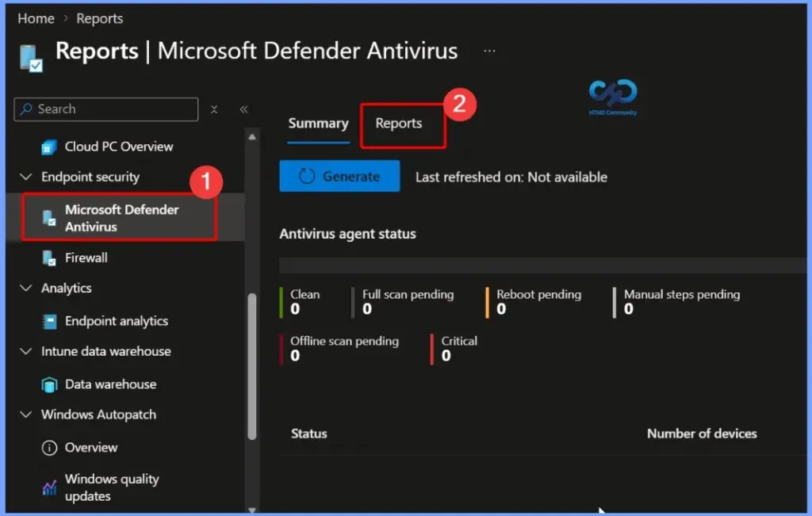Collapse the Intune data warehouse section
Screen dimensions: 812x516
(x=25, y=351)
